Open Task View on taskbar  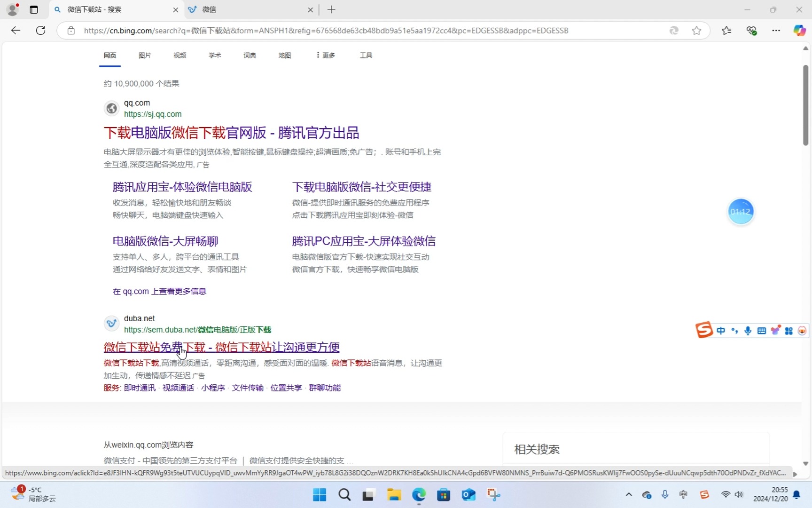[368, 495]
